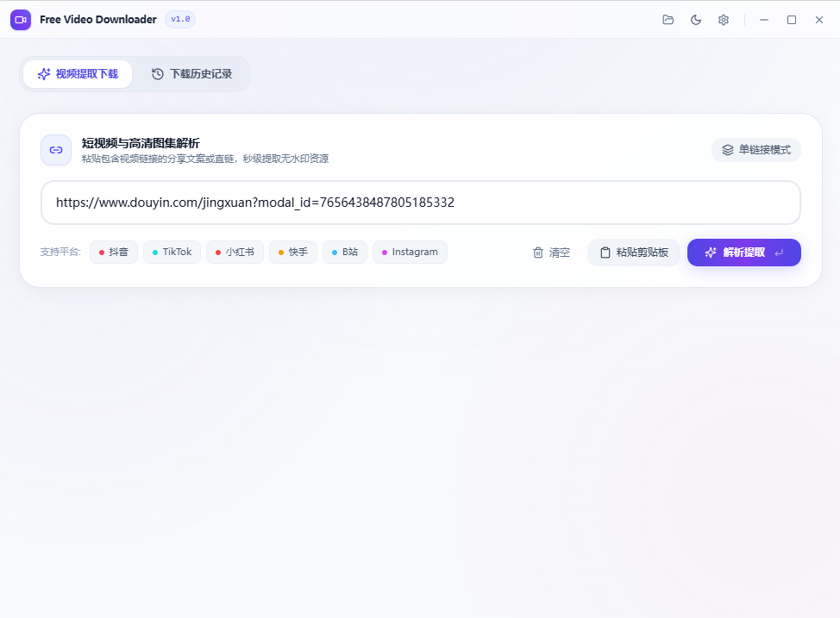Switch to 视频提取下载 tab

click(78, 74)
